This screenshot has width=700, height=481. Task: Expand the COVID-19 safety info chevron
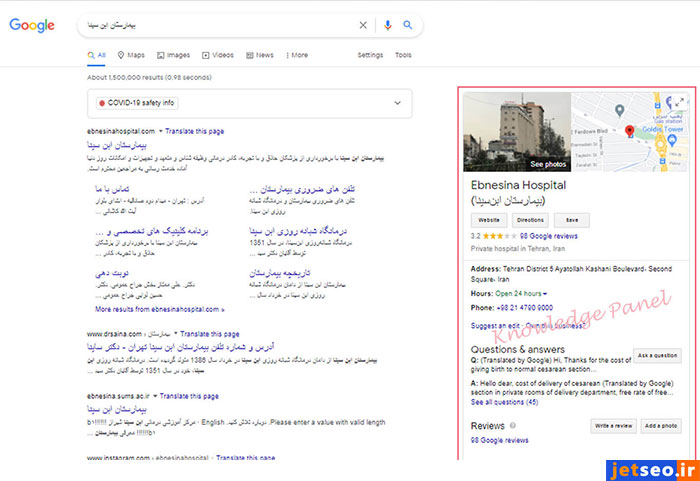(397, 103)
